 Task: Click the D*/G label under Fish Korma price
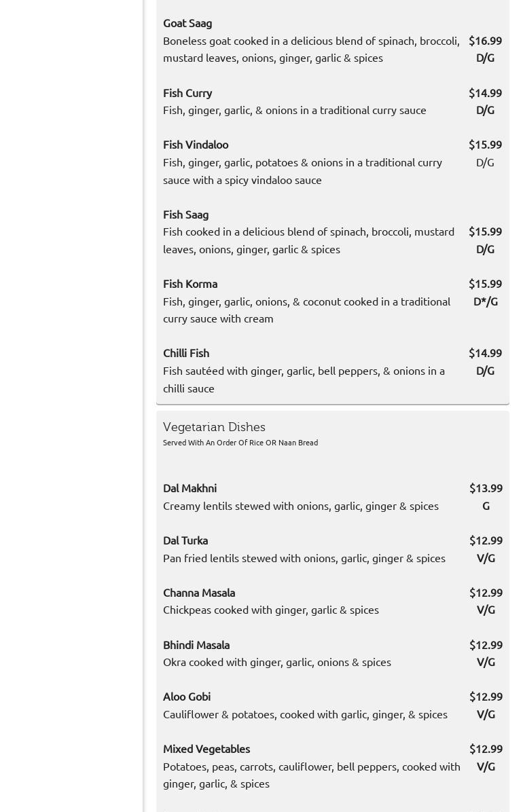pyautogui.click(x=485, y=301)
